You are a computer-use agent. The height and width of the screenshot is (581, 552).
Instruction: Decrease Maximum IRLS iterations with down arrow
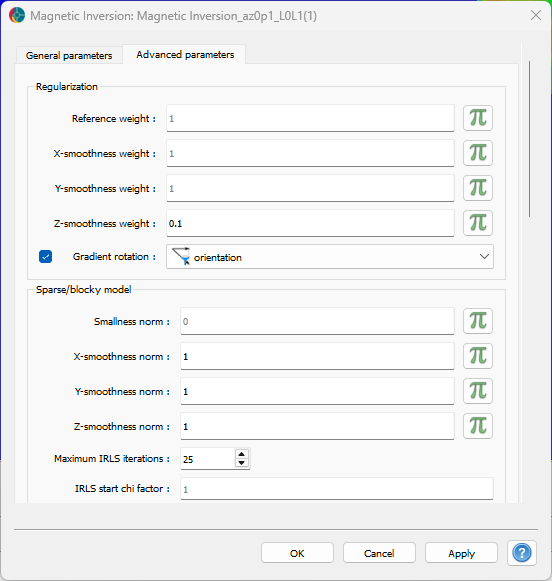click(x=242, y=463)
